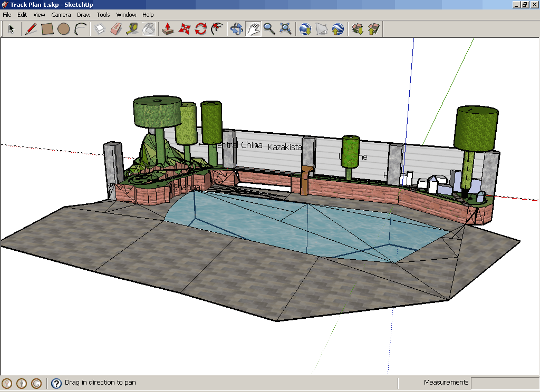
Task: Click the Zoom Extents tool
Action: click(x=285, y=29)
